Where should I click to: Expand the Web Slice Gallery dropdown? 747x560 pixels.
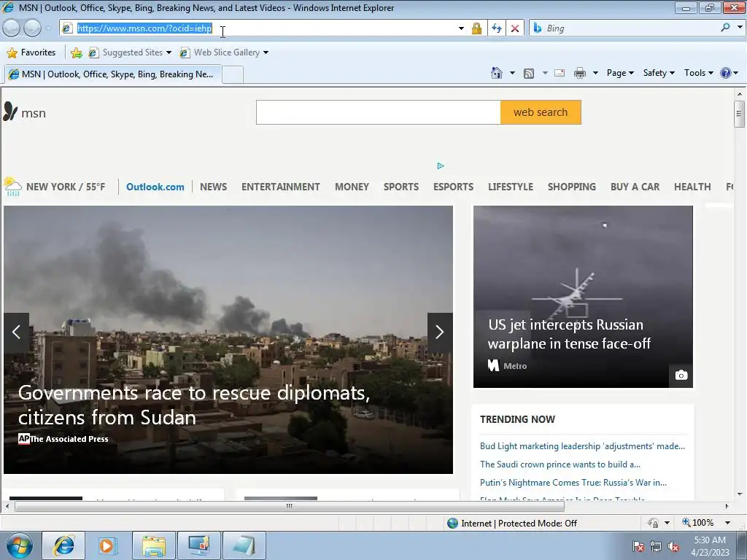point(266,52)
